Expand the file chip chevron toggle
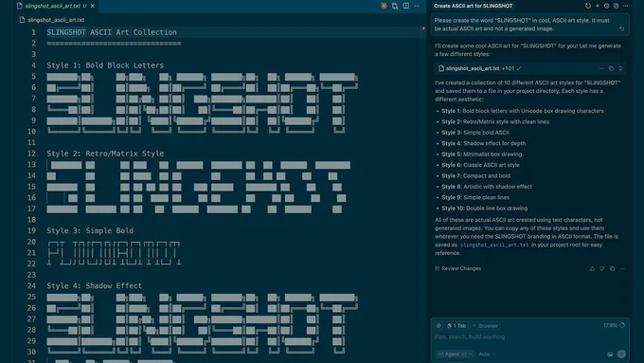Screen dimensions: 644x363 click(x=620, y=68)
